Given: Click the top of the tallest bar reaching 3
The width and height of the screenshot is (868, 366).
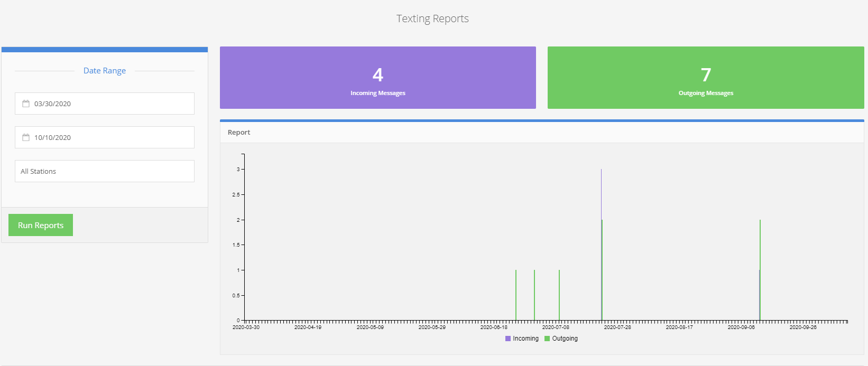Looking at the screenshot, I should (x=601, y=171).
